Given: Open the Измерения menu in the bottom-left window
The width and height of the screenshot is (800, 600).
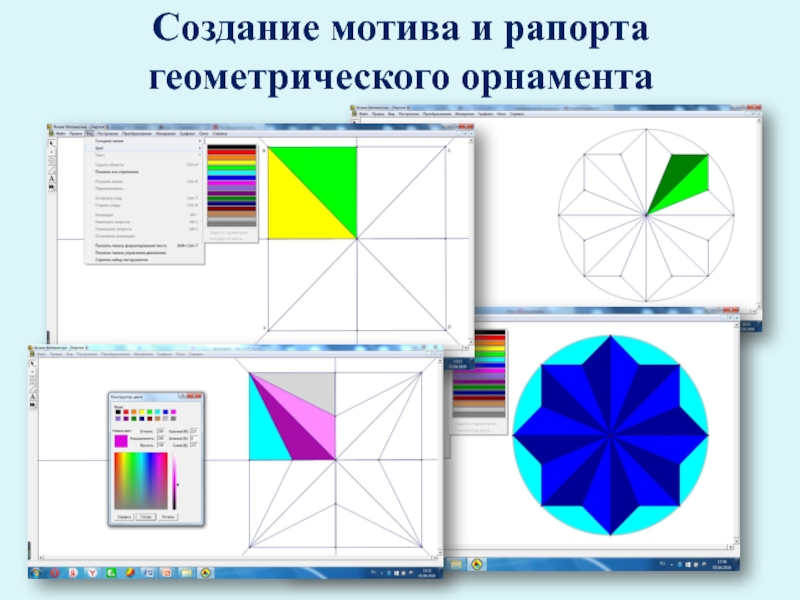Looking at the screenshot, I should tap(143, 354).
